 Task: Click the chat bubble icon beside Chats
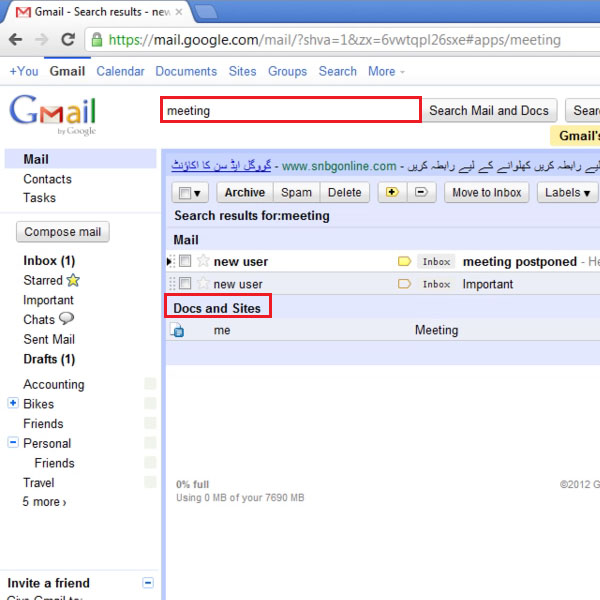coord(67,318)
